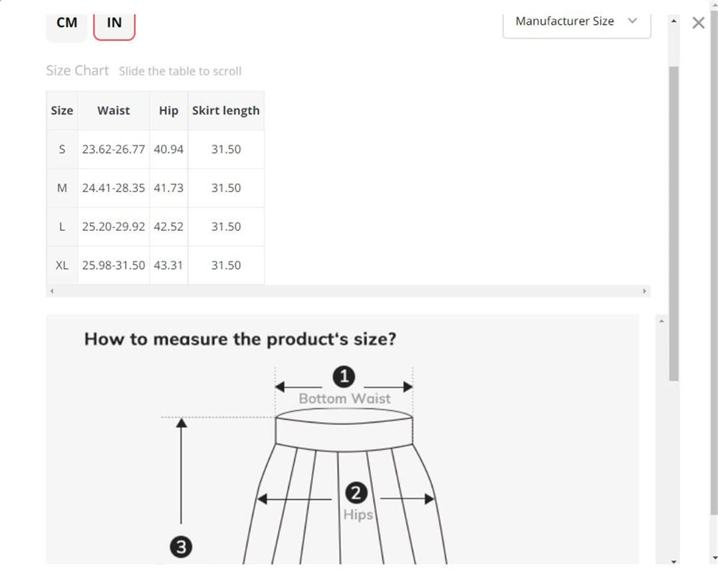Screen dimensions: 718x588
Task: Click the Manufacturer Size chevron arrow
Action: [632, 21]
